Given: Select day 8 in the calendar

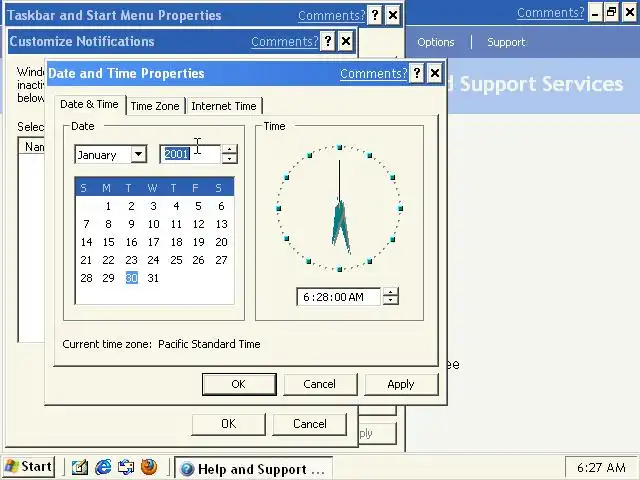Looking at the screenshot, I should click(108, 224).
